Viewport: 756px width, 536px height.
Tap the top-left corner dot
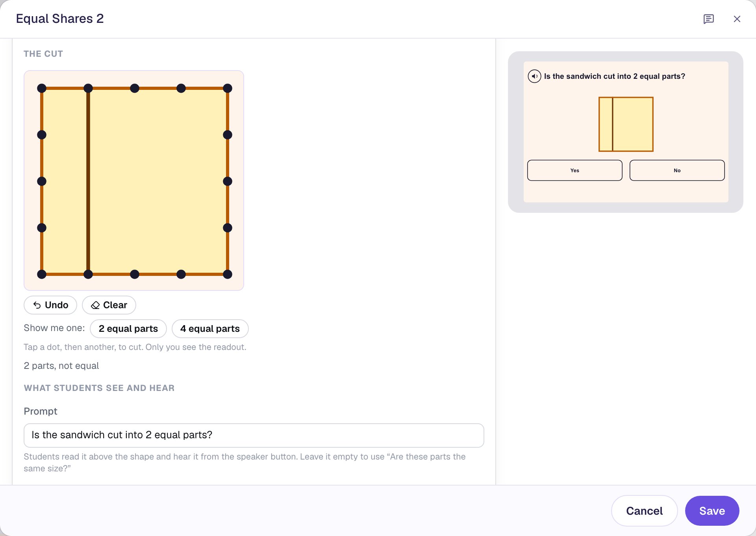click(x=42, y=88)
